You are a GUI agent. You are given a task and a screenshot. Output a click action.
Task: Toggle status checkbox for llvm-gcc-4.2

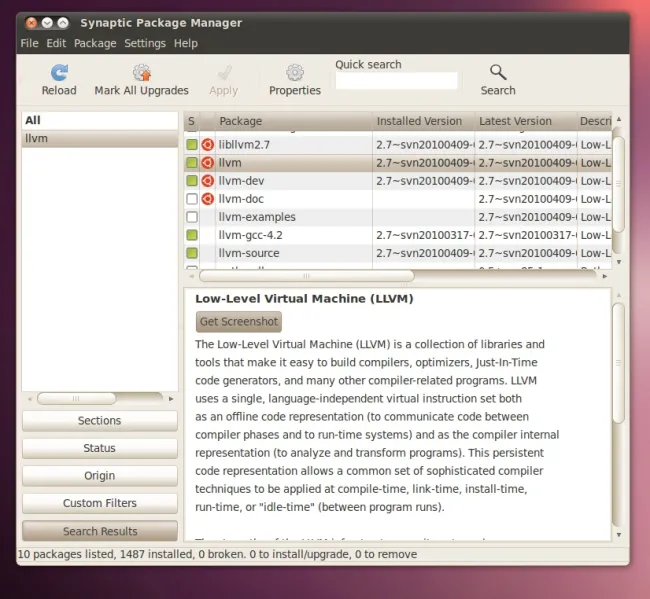coord(192,235)
